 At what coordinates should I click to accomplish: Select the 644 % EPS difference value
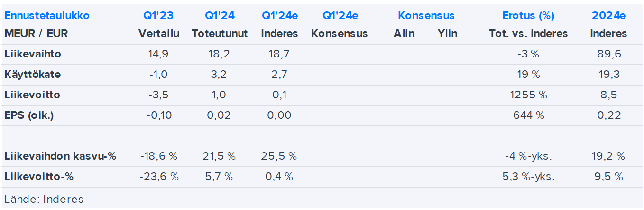528,115
